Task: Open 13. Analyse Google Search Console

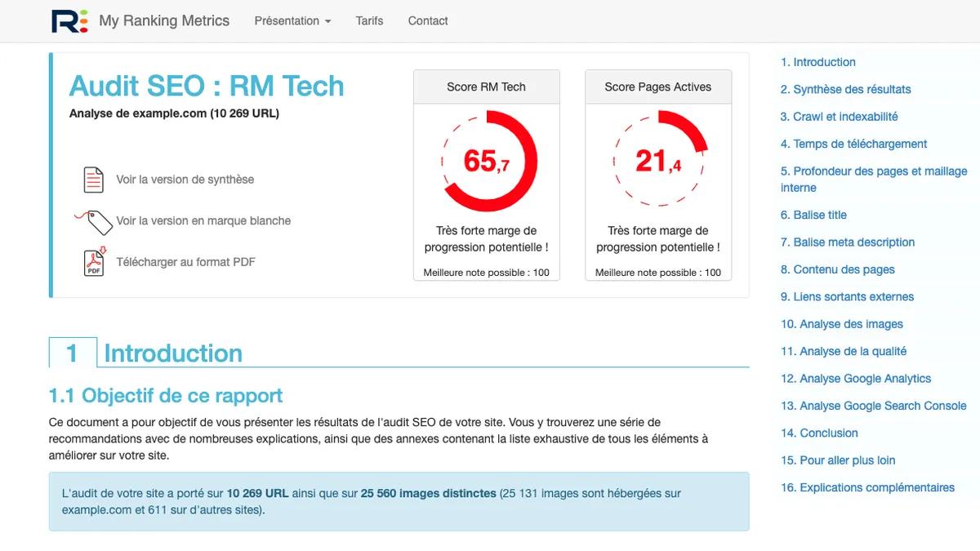Action: coord(873,406)
